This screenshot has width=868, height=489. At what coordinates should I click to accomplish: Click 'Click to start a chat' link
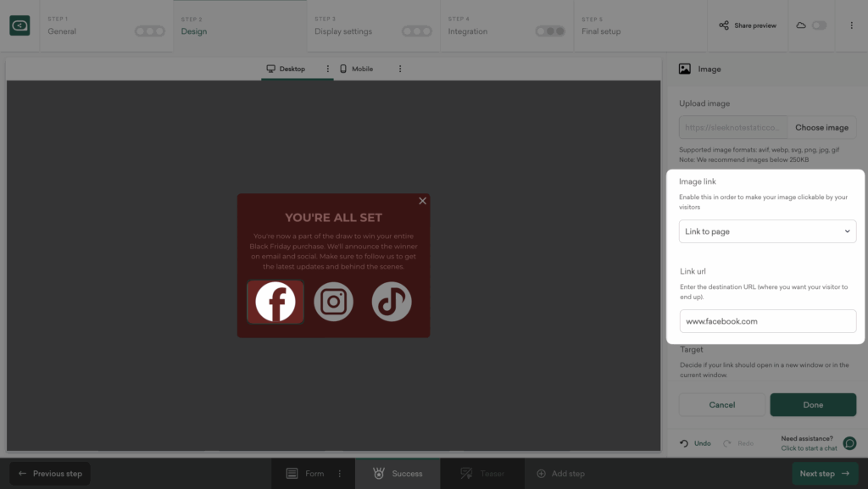pos(809,448)
